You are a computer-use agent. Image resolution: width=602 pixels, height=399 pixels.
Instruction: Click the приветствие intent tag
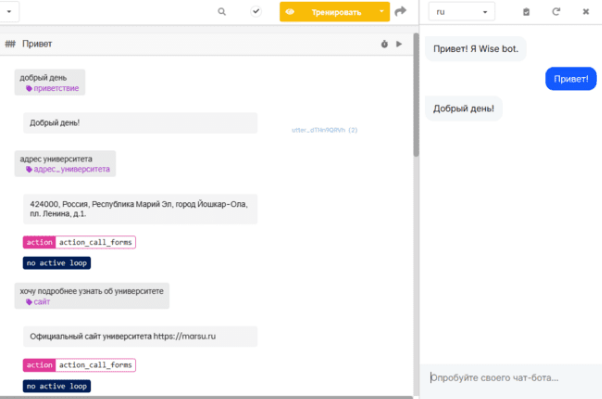(52, 88)
